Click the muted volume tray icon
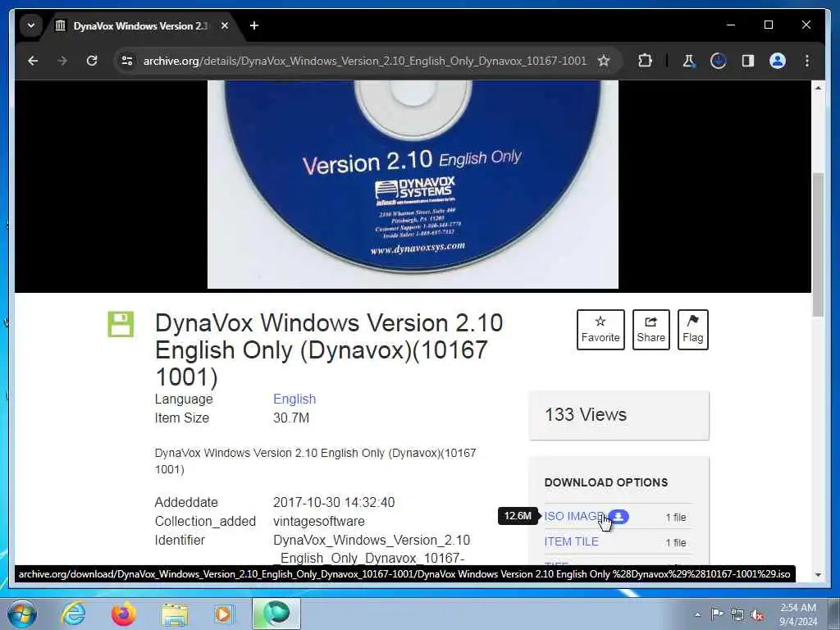840x630 pixels. pos(757,614)
